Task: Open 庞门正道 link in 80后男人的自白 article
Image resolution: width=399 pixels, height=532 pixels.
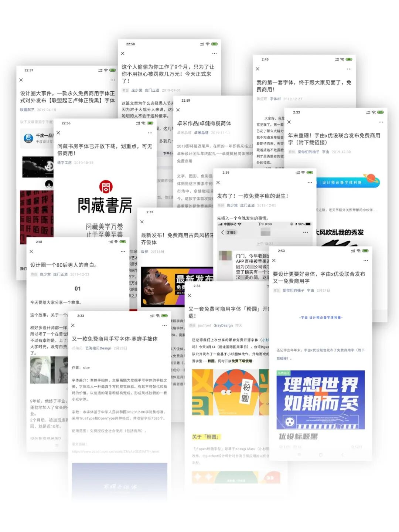Action: (x=60, y=274)
